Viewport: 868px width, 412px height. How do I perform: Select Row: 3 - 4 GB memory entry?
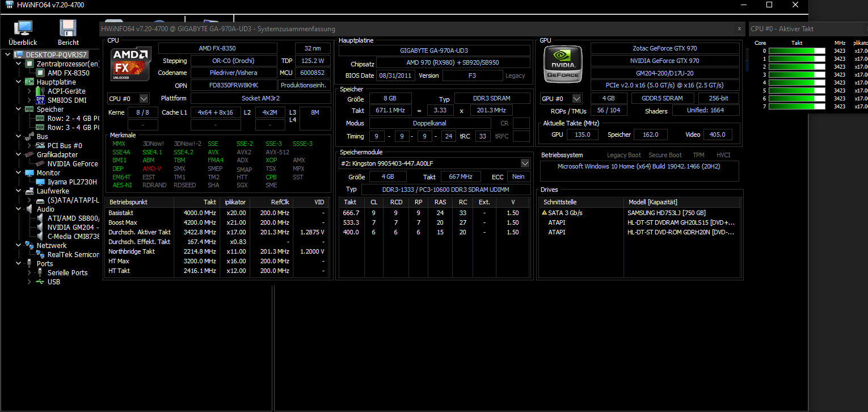(73, 127)
